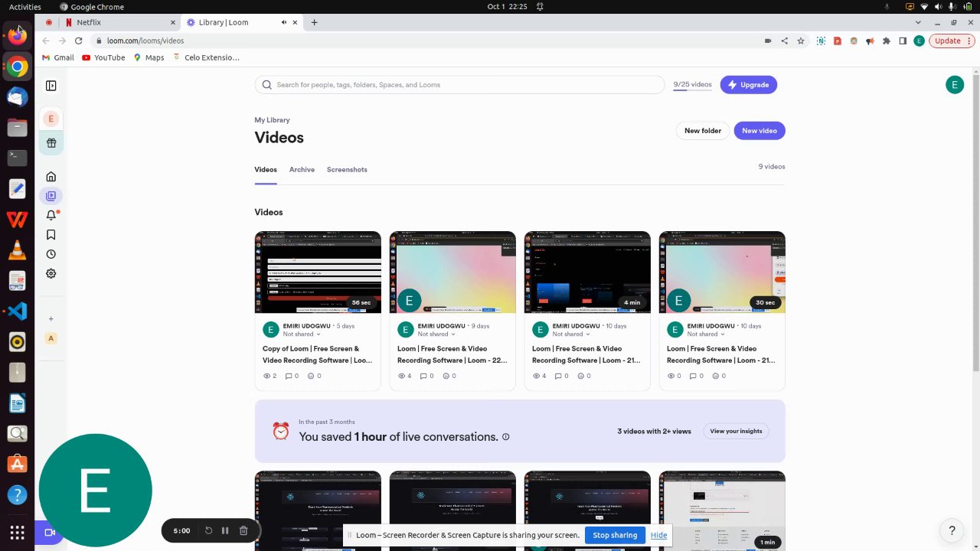The height and width of the screenshot is (551, 980).
Task: Click views eye icon on 9 days video
Action: pos(402,376)
